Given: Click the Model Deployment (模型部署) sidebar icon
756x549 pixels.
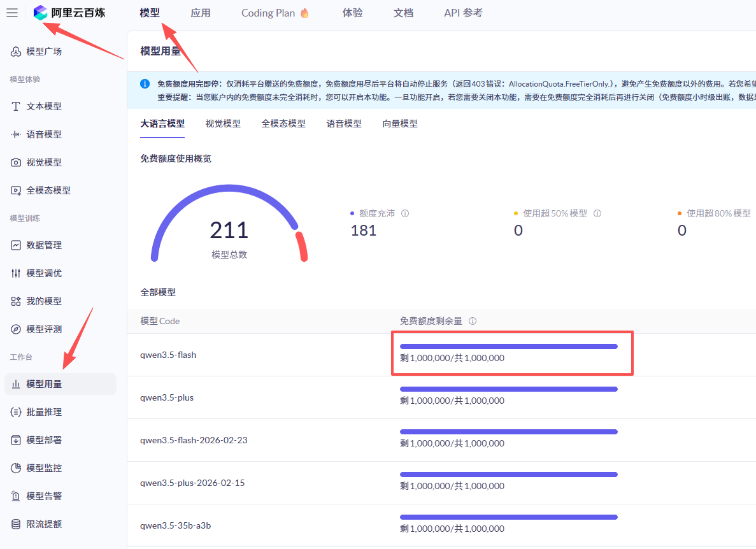Looking at the screenshot, I should [16, 440].
